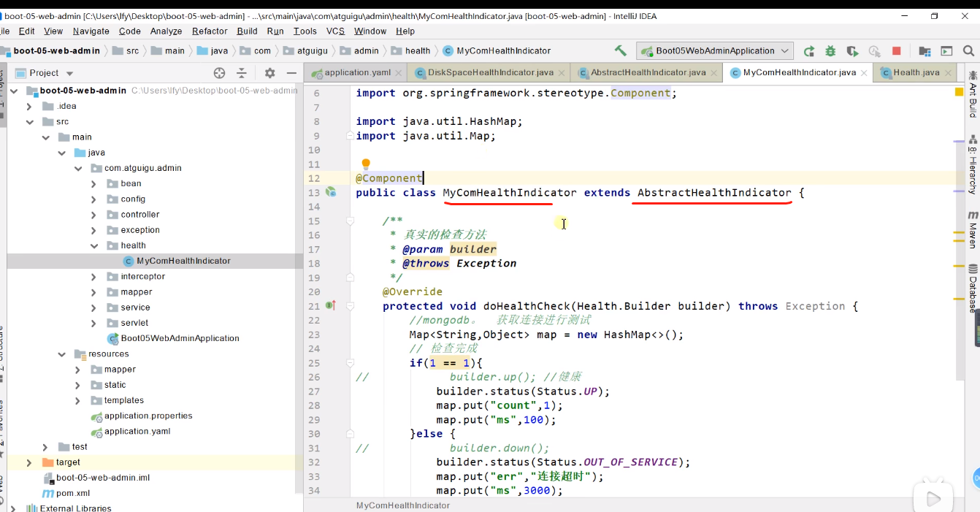
Task: Select pom.xml in the project tree
Action: pyautogui.click(x=72, y=493)
